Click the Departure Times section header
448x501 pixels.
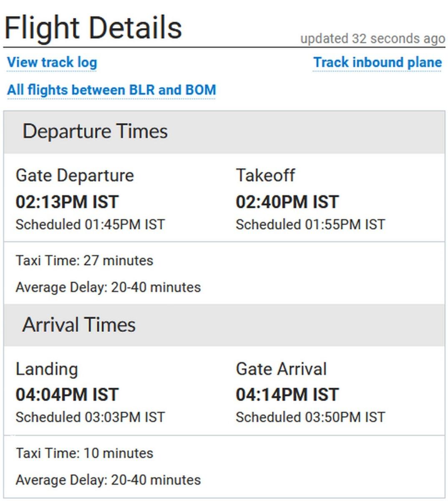[224, 132]
